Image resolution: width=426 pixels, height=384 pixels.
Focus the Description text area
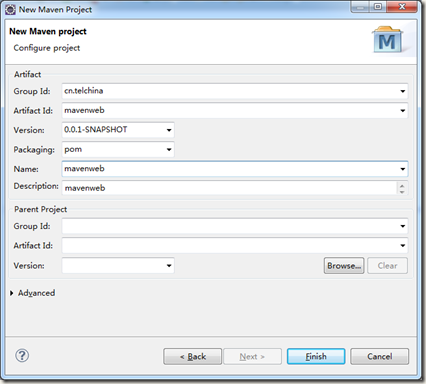(229, 188)
